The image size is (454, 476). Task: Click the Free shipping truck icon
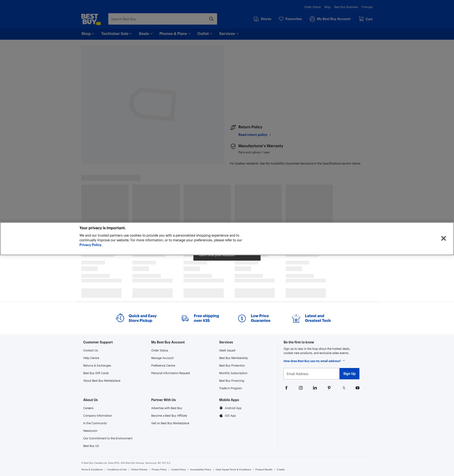click(x=185, y=318)
